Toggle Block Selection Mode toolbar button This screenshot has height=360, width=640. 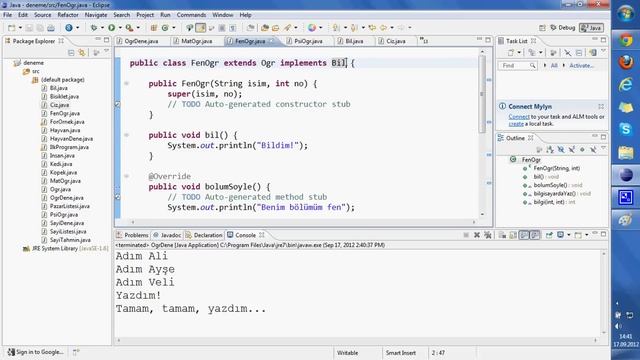[222, 28]
